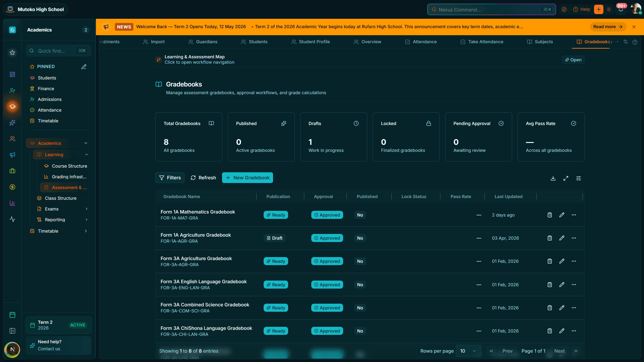Screen dimensions: 644x362
Task: Open more options for Form 3A Agriculture Gradebook
Action: (574, 261)
